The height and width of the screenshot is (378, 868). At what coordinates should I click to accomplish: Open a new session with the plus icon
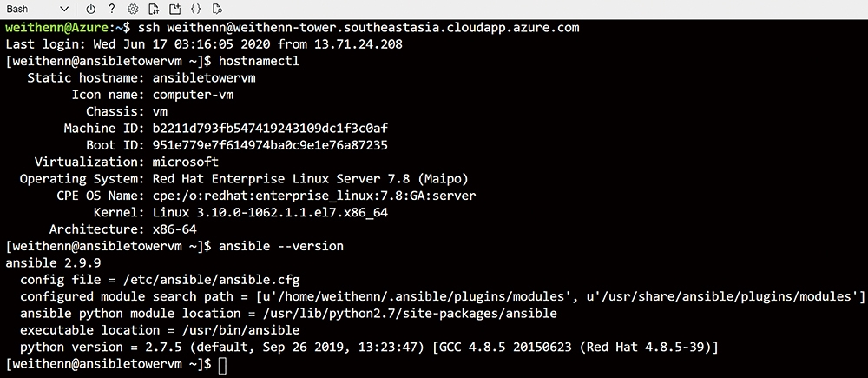[175, 9]
